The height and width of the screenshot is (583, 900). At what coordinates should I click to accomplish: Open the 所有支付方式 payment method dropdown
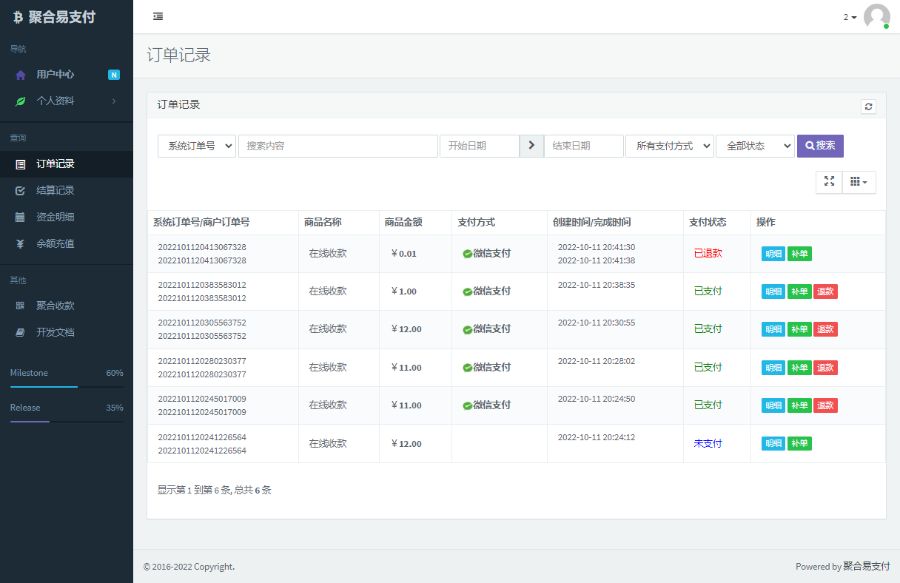click(670, 146)
